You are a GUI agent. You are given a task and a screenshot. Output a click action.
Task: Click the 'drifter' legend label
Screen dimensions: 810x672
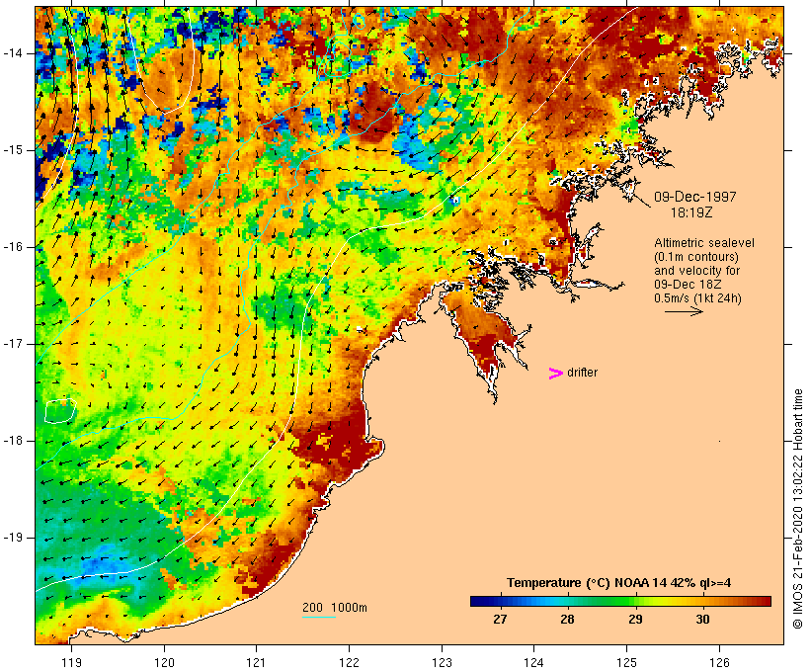point(582,373)
